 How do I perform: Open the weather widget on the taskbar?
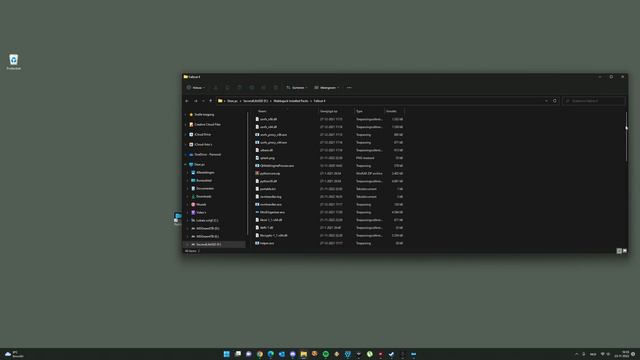[x=14, y=354]
